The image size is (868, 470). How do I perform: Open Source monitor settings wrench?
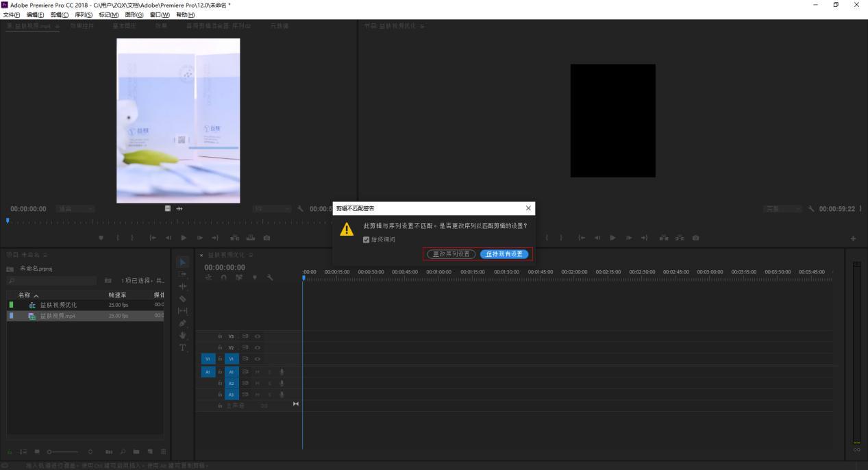[x=301, y=209]
